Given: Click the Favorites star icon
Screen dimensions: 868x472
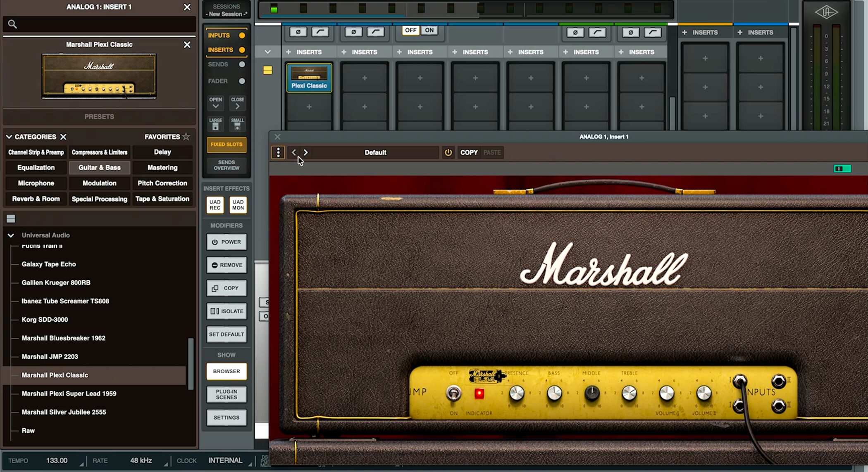Looking at the screenshot, I should pos(186,137).
